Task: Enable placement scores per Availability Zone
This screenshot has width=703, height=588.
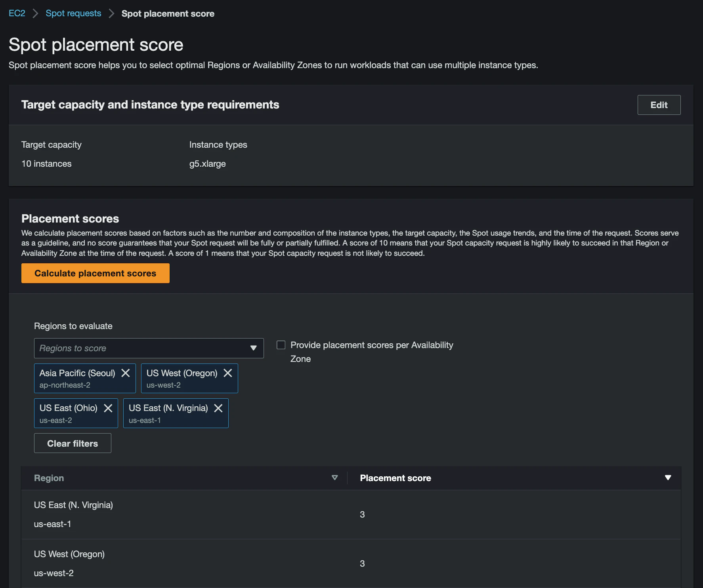Action: tap(281, 345)
